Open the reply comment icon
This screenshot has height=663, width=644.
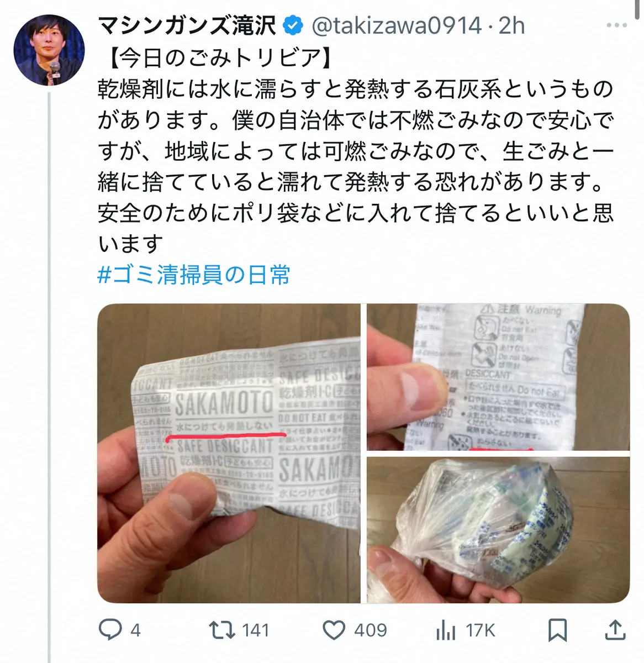coord(110,629)
